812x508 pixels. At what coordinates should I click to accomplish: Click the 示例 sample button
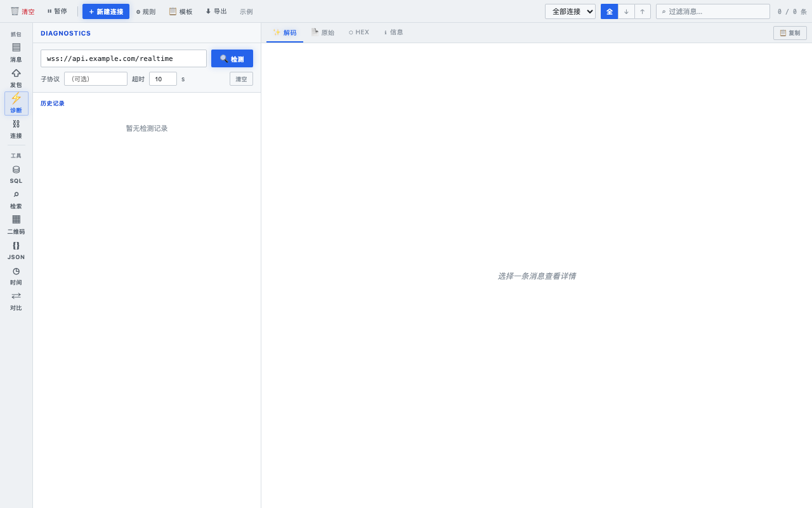tap(246, 11)
